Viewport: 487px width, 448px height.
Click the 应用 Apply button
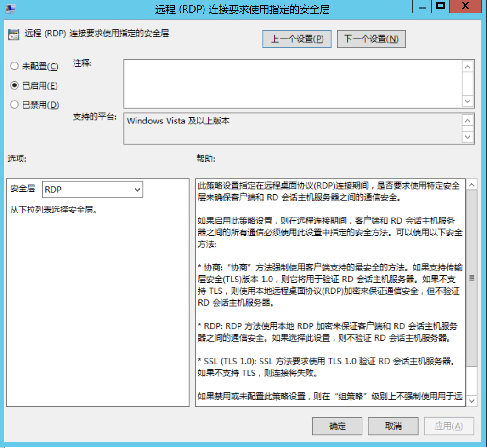(x=449, y=426)
